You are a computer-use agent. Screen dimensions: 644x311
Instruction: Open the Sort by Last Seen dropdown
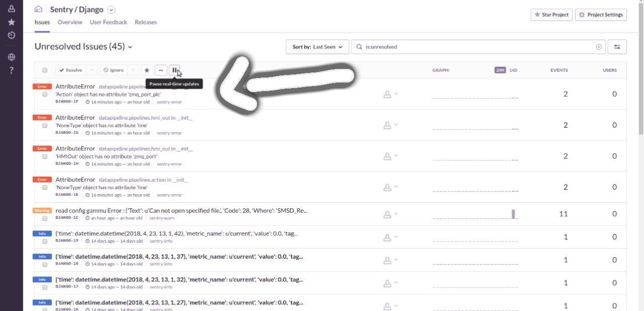click(317, 47)
